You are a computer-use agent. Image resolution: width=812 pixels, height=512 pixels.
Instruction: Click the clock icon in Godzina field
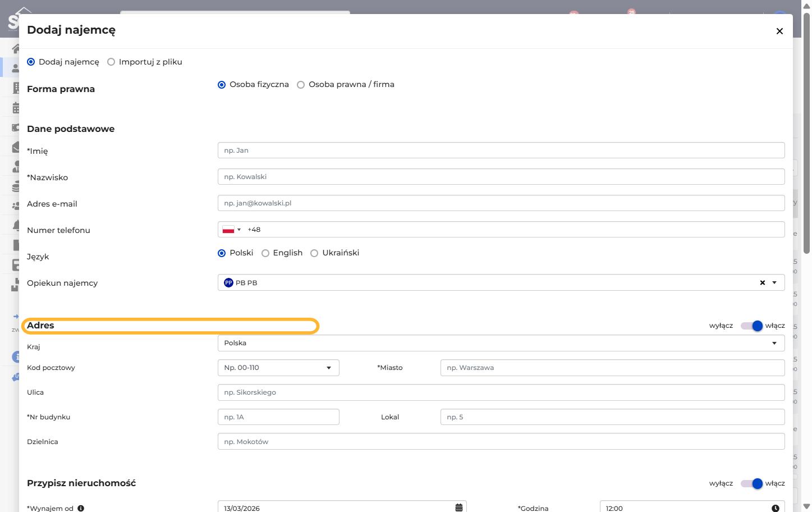point(776,508)
